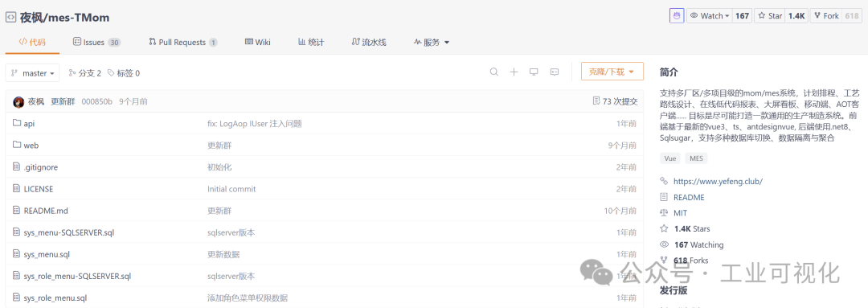Click the commits icon beside 73 次提交
The image size is (868, 308).
pos(596,101)
